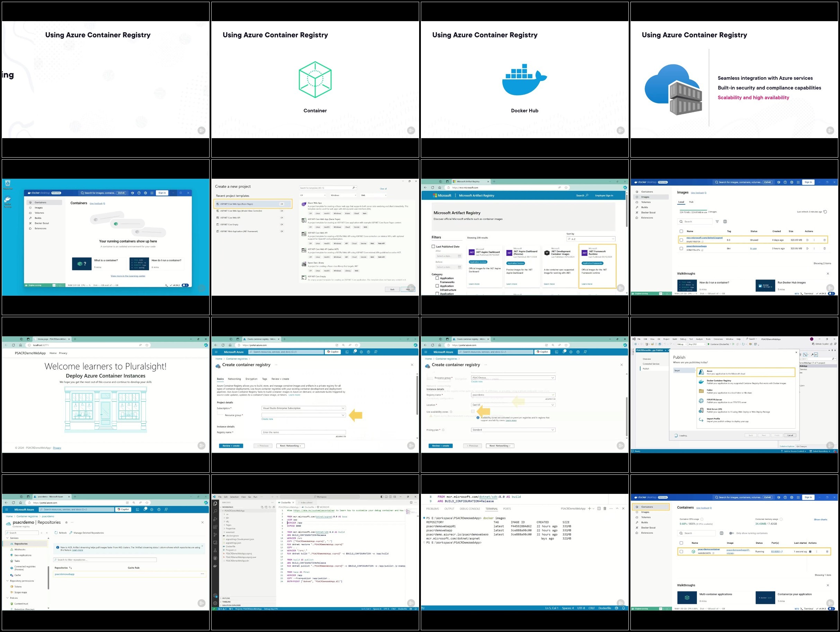
Task: Click Sign in button in empty Docker Containers window
Action: click(x=162, y=193)
